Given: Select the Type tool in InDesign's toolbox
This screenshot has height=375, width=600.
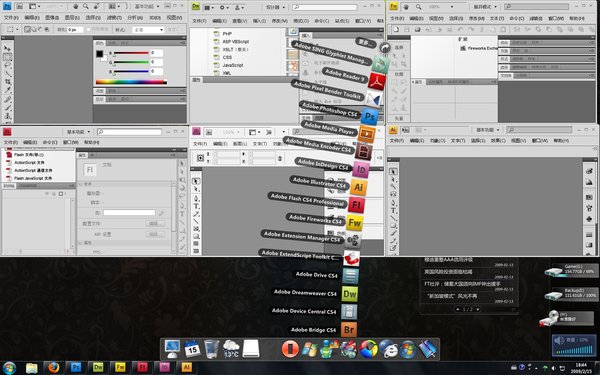Looking at the screenshot, I should coord(196,206).
